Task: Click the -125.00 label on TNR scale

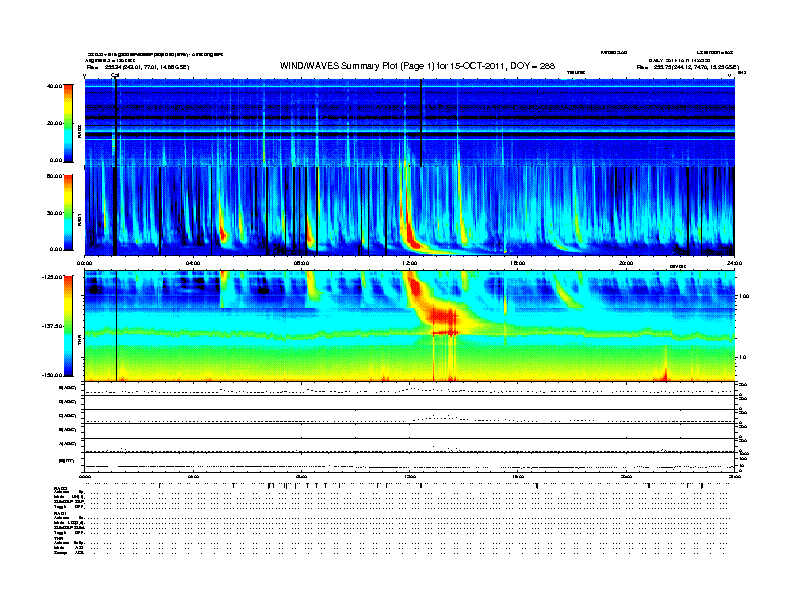Action: pos(52,277)
